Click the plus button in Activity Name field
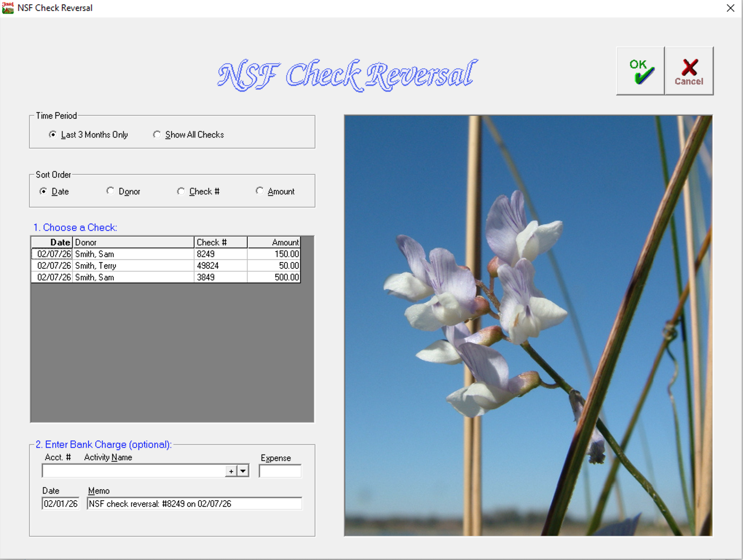 [x=231, y=471]
